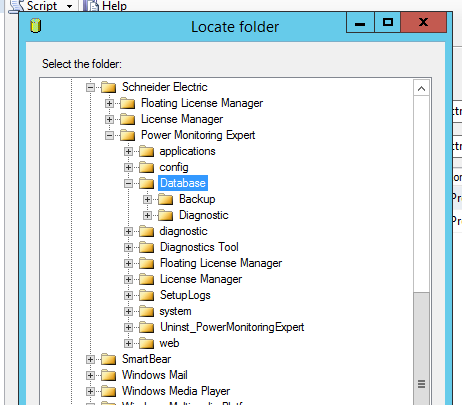Click the config folder icon
462x405 pixels.
click(147, 167)
